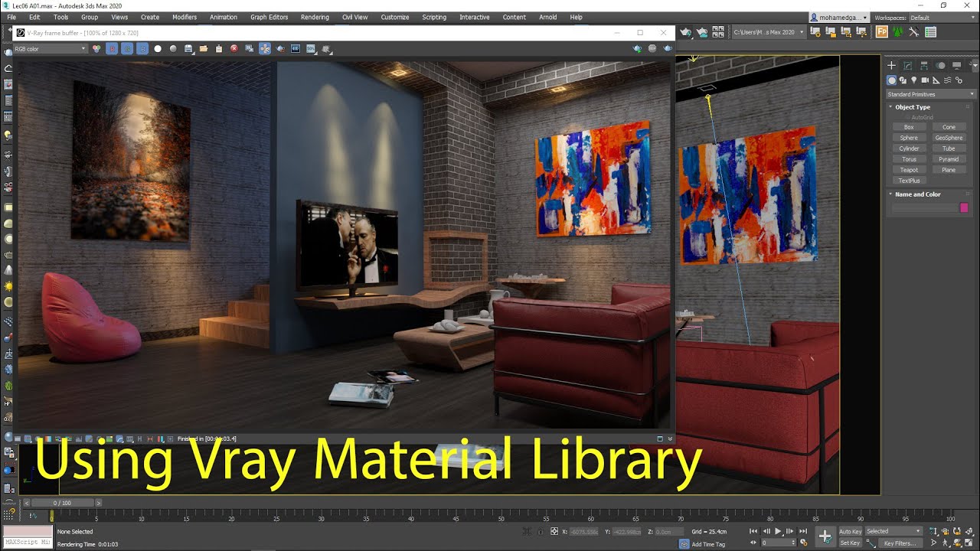
Task: Toggle monochromatic mode gray circle
Action: pos(173,49)
